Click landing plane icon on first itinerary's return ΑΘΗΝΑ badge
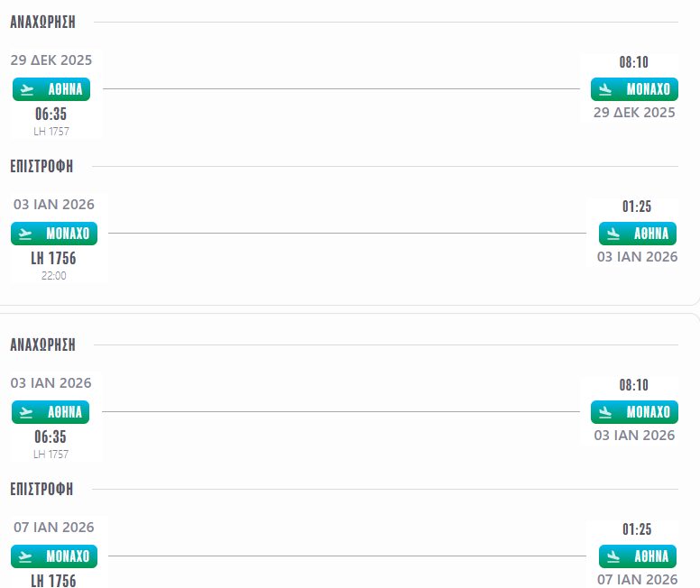700x588 pixels. pos(614,234)
